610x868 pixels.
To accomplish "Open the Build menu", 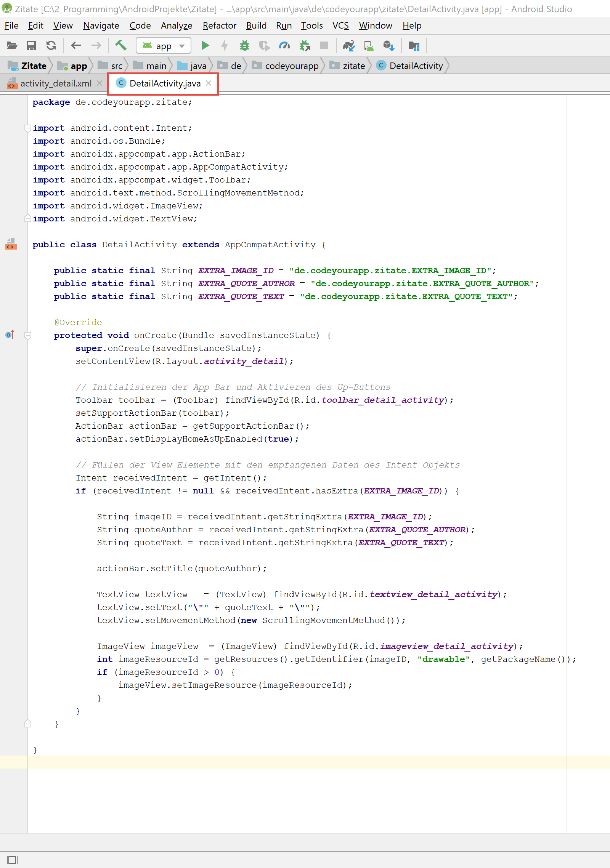I will (x=256, y=26).
